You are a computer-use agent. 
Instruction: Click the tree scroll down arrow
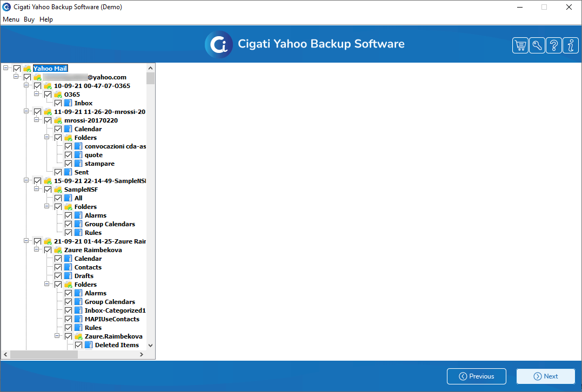pos(150,345)
